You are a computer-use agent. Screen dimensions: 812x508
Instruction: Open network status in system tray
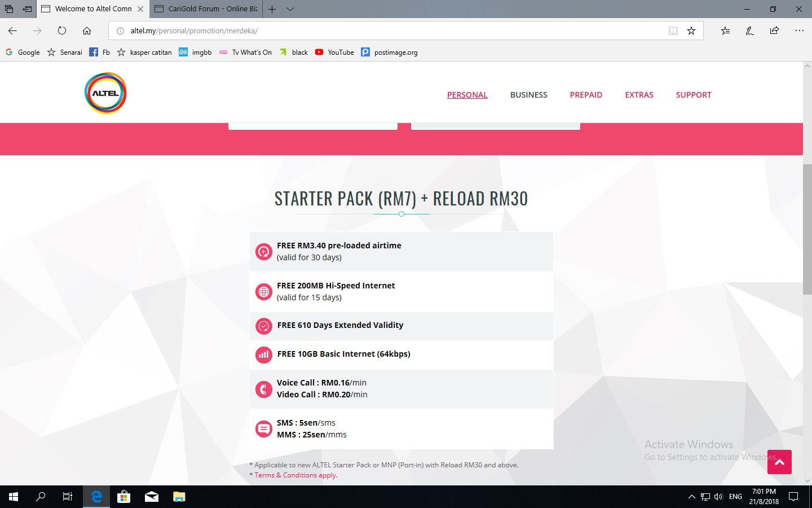(x=705, y=497)
